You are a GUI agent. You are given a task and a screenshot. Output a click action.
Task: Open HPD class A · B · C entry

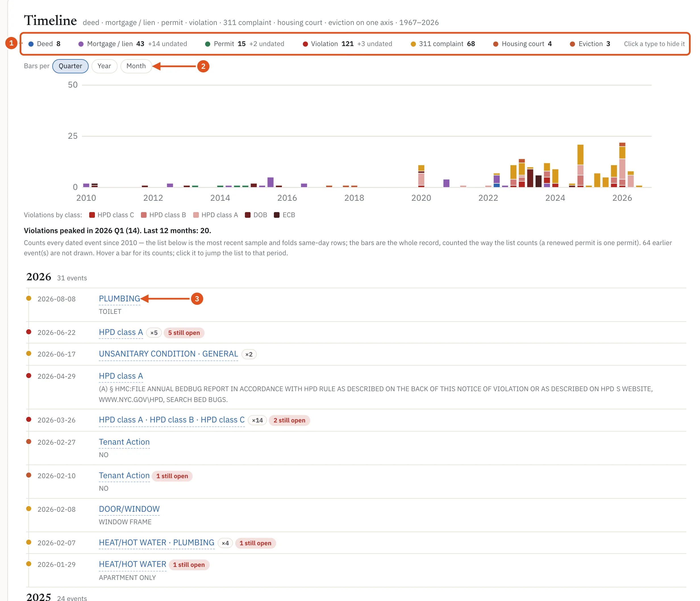172,420
